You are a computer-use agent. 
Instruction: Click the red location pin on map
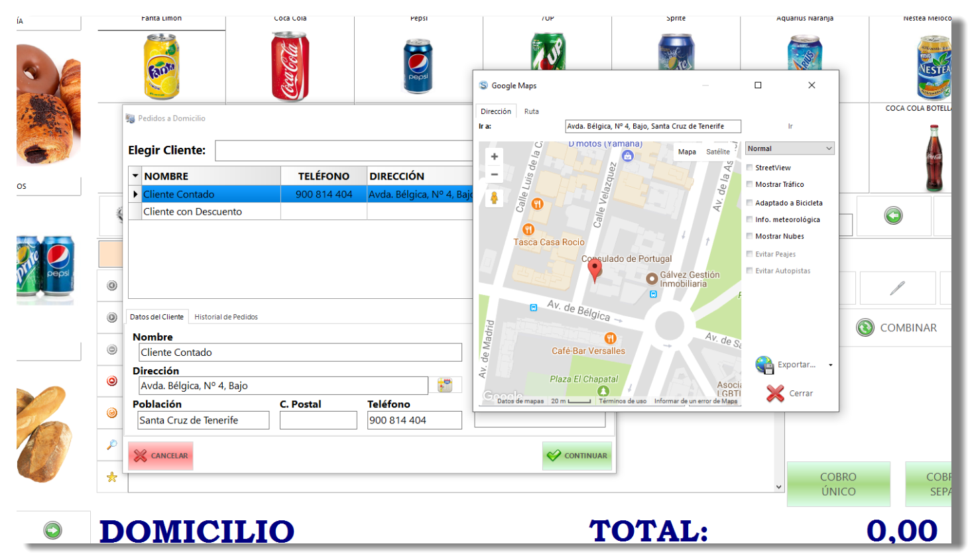point(595,270)
